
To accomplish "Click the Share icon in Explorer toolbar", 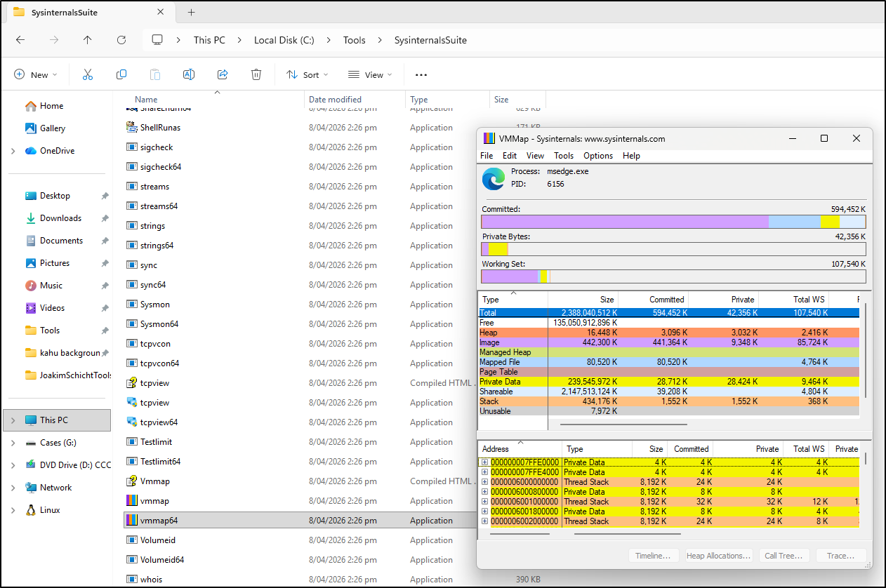I will [x=223, y=74].
